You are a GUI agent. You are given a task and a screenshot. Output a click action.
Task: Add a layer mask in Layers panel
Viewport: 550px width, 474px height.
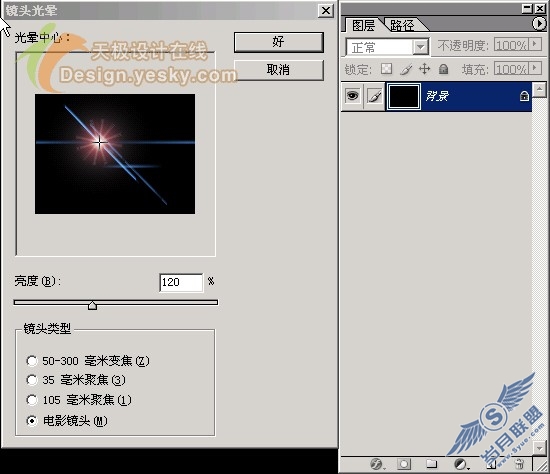point(404,464)
